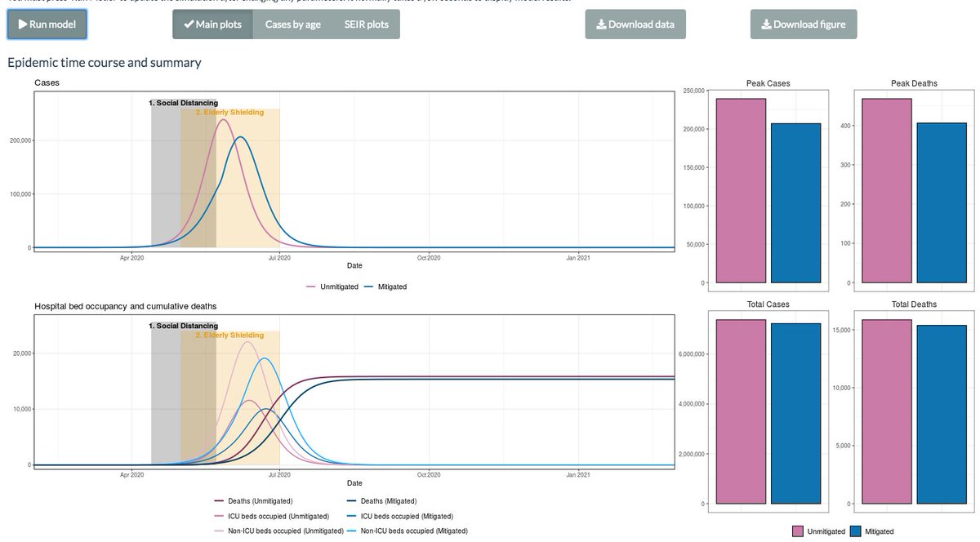Click the pink Unmitigated swatch in bar chart legend
The width and height of the screenshot is (980, 542).
tap(798, 531)
